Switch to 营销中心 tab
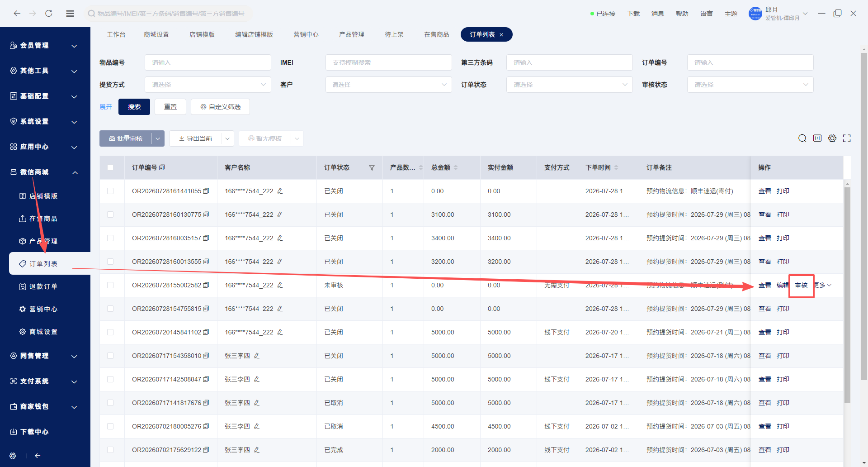Viewport: 868px width, 467px height. [306, 34]
